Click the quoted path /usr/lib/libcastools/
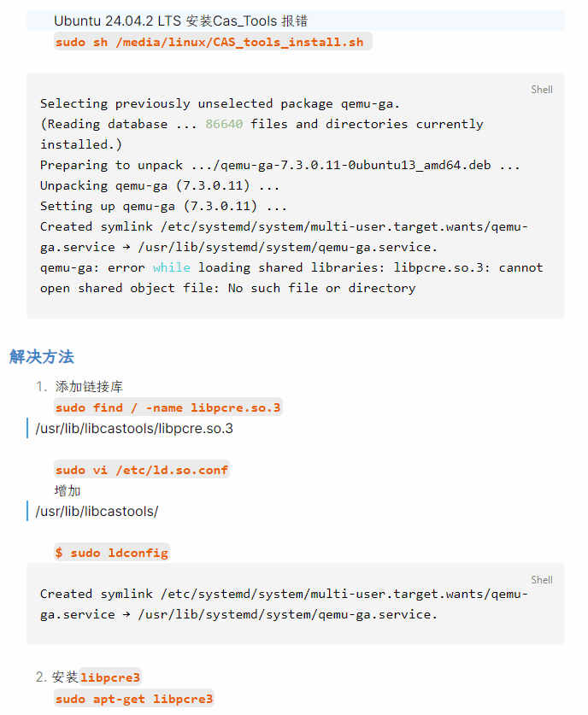This screenshot has height=715, width=588. pyautogui.click(x=97, y=512)
